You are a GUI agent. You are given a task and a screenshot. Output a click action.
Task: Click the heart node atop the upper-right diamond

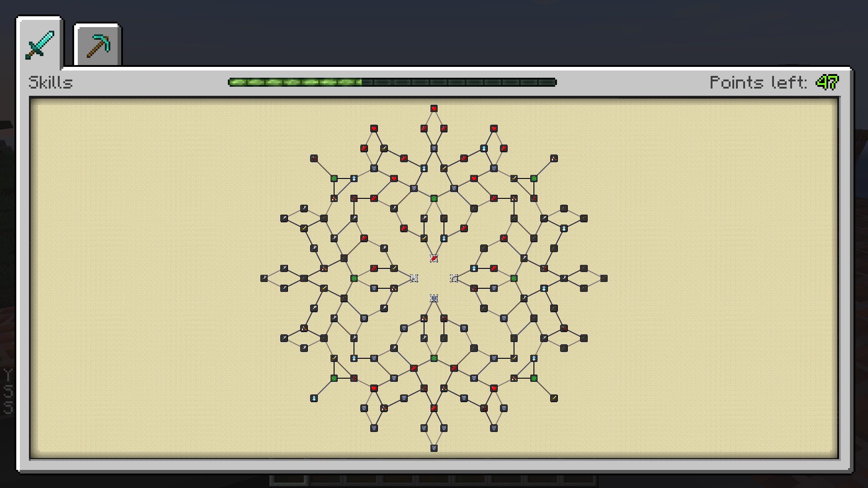(494, 129)
